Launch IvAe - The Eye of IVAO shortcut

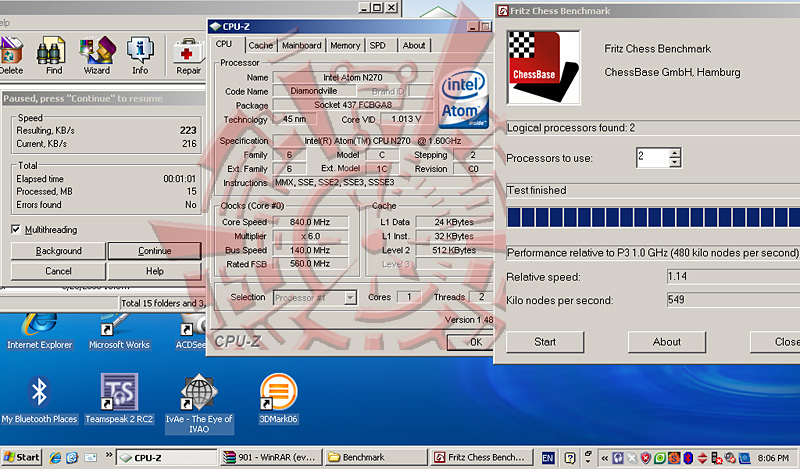tap(199, 404)
